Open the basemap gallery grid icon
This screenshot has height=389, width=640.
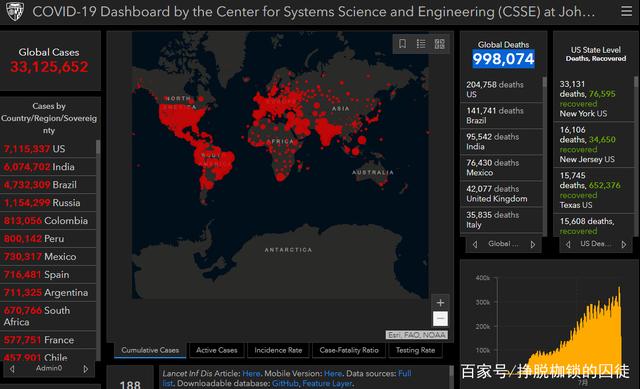pos(440,44)
